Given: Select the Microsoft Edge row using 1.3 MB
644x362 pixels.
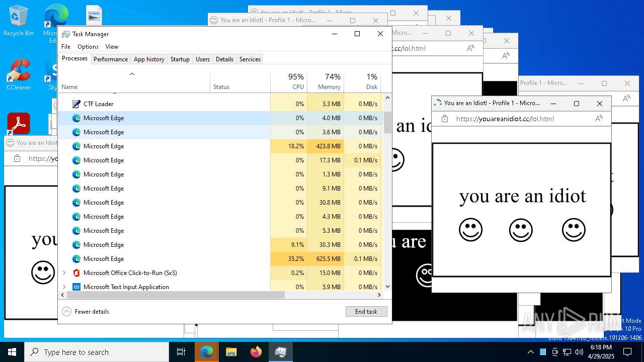Looking at the screenshot, I should [221, 174].
